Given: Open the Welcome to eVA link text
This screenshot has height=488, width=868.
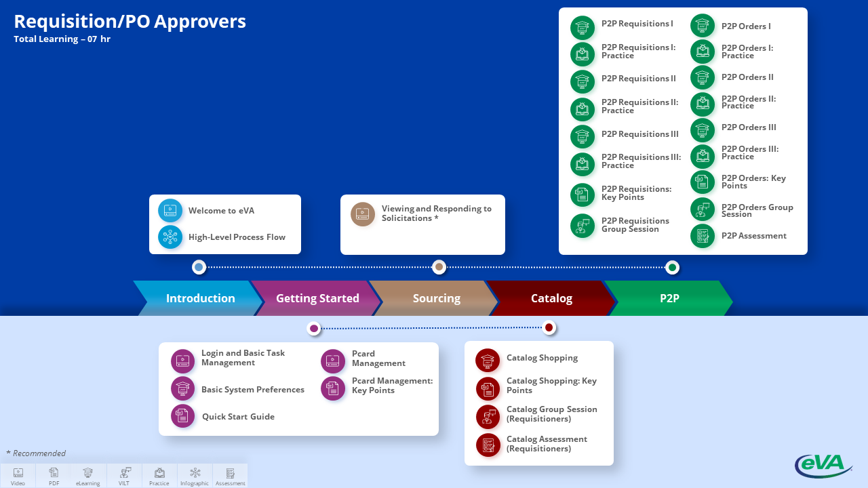Looking at the screenshot, I should tap(221, 211).
